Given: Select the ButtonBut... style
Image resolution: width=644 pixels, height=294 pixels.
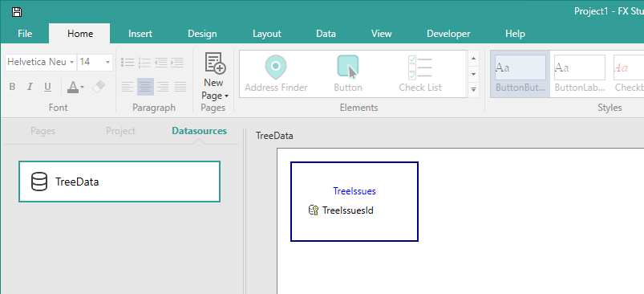Looking at the screenshot, I should pyautogui.click(x=520, y=74).
